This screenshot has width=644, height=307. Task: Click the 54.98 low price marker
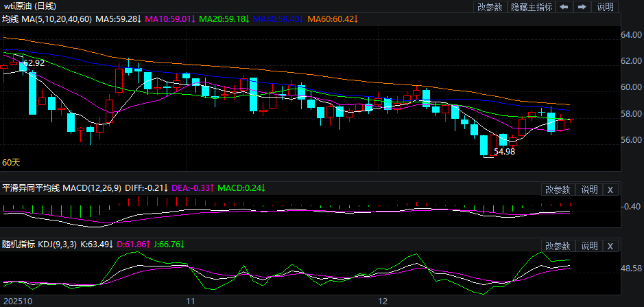(x=504, y=152)
